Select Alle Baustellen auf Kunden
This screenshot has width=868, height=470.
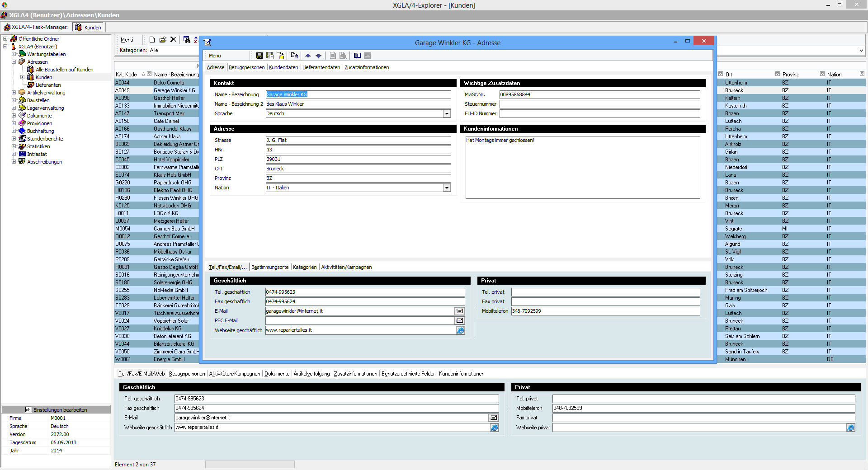click(65, 70)
